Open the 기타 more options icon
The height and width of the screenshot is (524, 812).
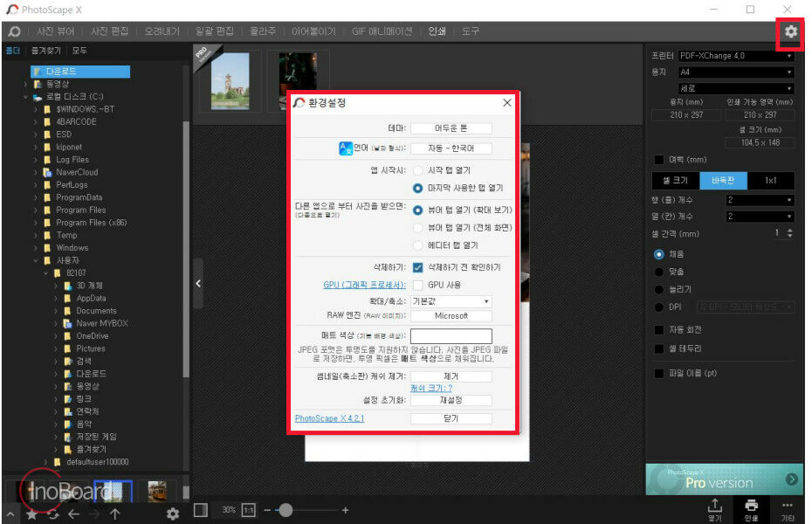[x=788, y=509]
